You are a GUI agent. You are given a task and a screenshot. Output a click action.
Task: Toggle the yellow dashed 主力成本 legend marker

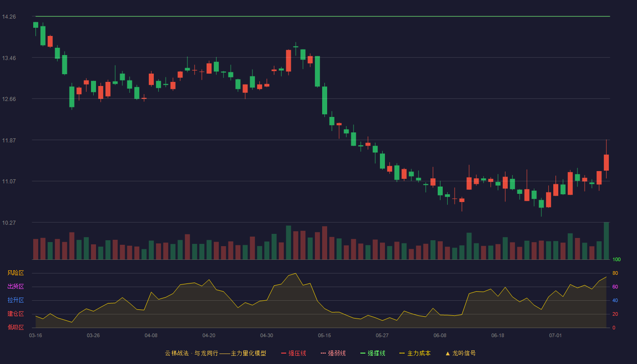pos(402,353)
